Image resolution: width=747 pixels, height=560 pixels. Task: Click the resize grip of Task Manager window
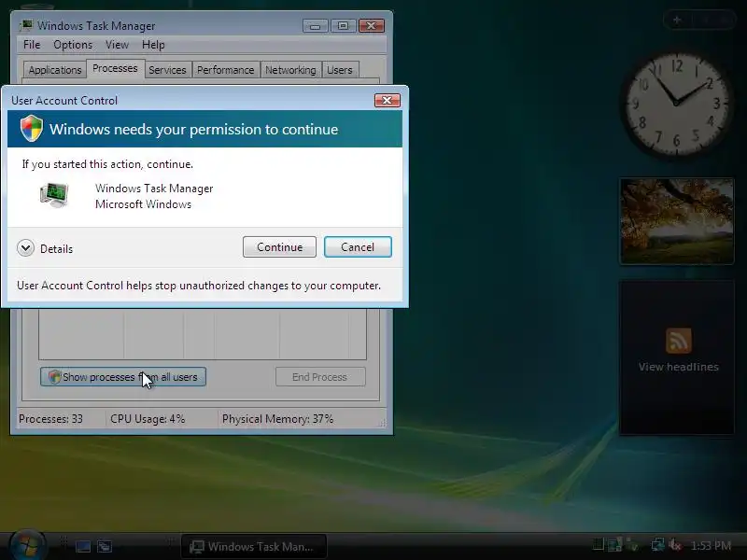coord(383,423)
